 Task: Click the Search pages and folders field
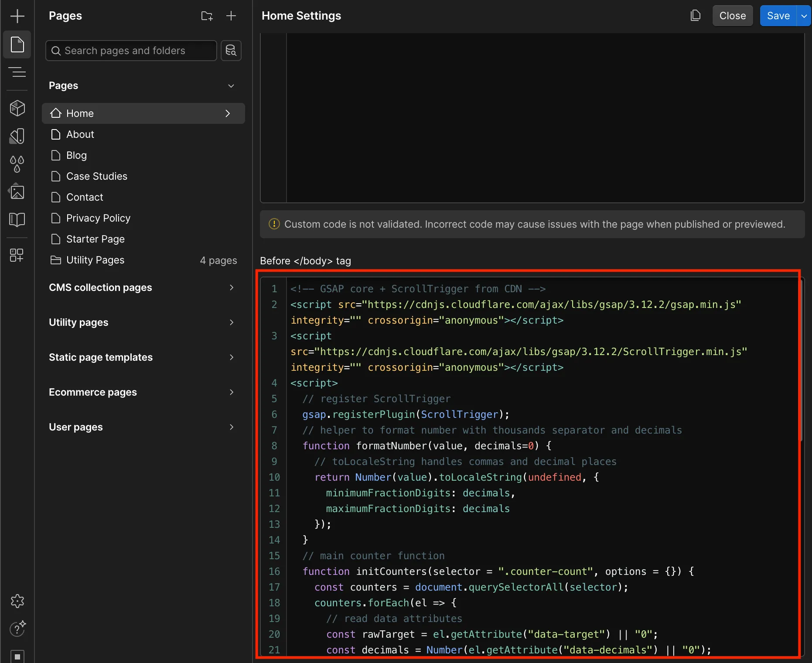[x=131, y=51]
